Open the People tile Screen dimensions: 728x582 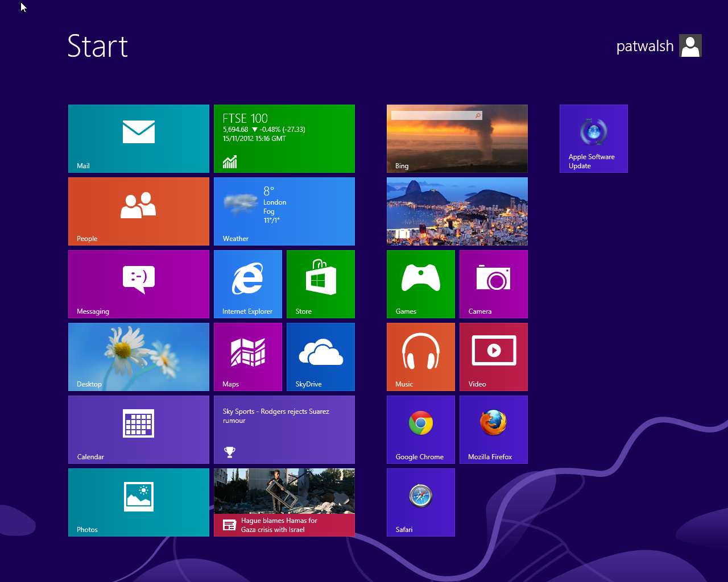(x=139, y=211)
